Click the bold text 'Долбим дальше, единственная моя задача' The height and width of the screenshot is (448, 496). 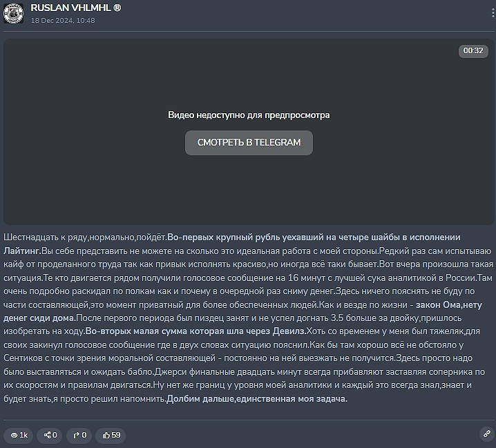click(x=256, y=398)
